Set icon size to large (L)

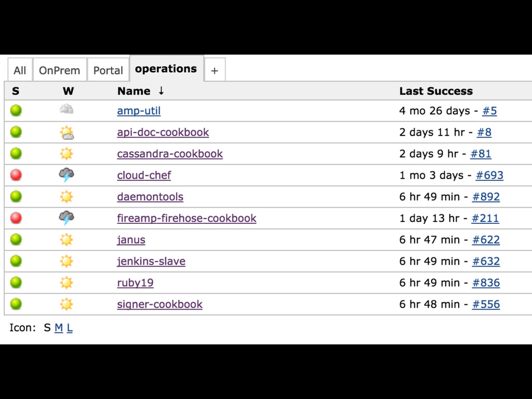click(x=70, y=328)
